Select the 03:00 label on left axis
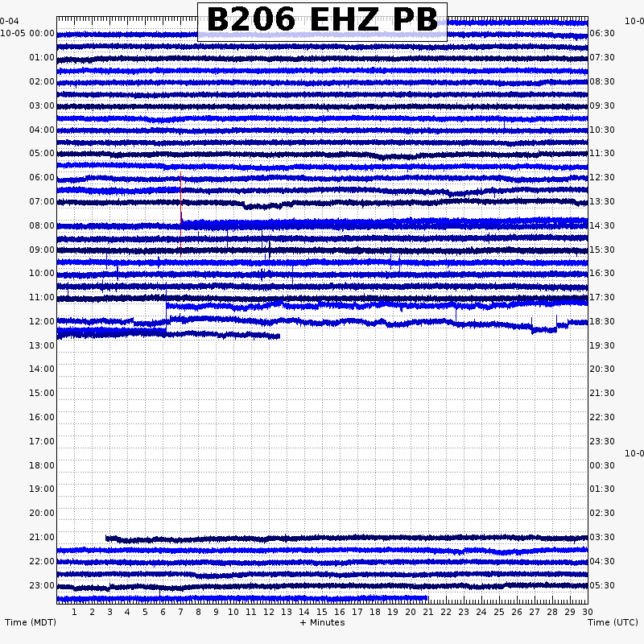This screenshot has width=644, height=644. coord(42,106)
